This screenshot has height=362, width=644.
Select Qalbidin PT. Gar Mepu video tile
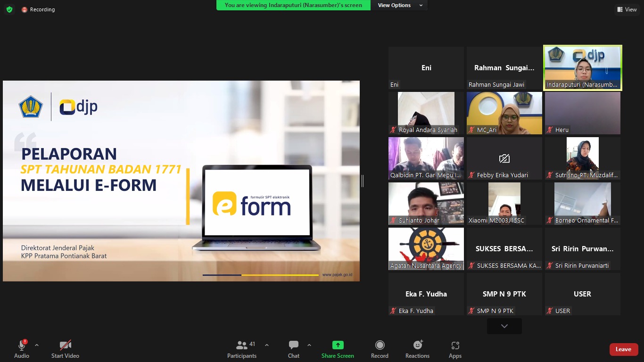[426, 158]
